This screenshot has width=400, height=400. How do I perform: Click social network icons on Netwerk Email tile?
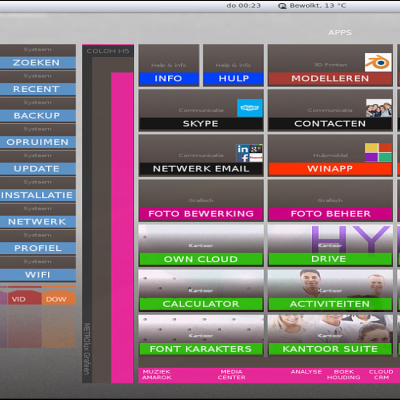(250, 153)
